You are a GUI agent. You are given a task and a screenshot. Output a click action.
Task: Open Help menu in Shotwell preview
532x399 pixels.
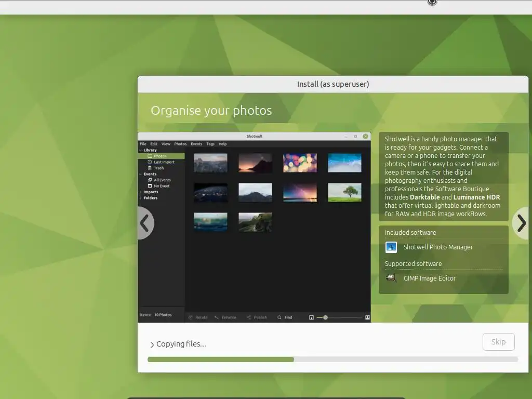coord(222,144)
